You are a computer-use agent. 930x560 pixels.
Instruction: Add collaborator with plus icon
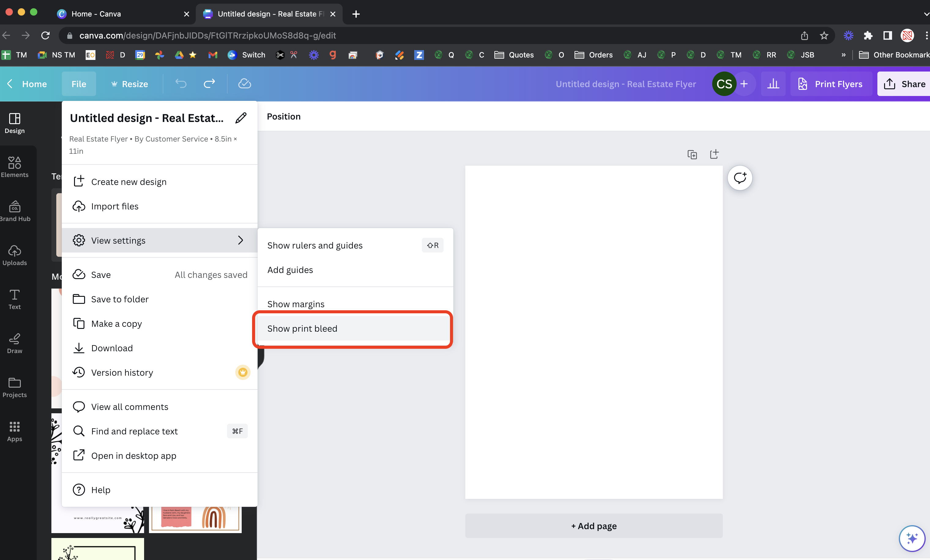tap(744, 84)
